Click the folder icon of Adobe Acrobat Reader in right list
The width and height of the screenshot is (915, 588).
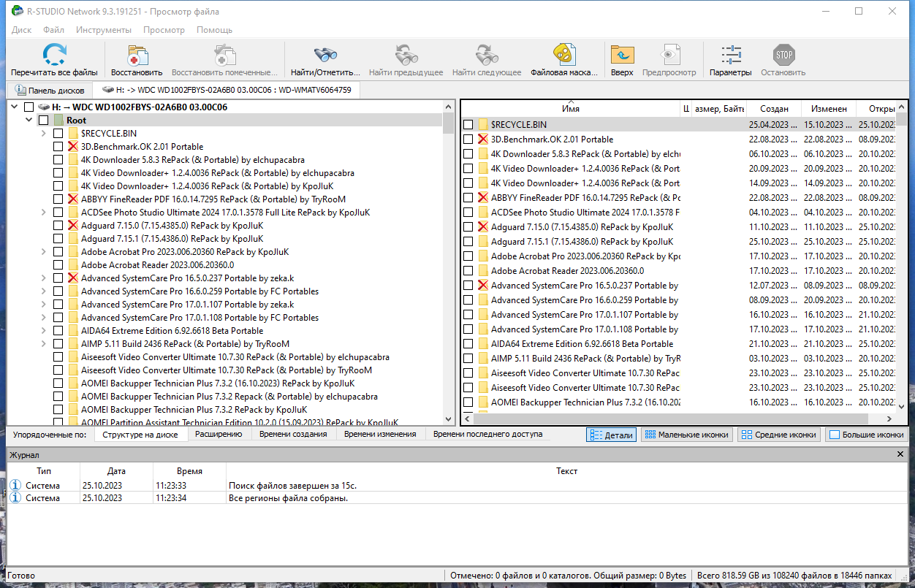tap(483, 271)
